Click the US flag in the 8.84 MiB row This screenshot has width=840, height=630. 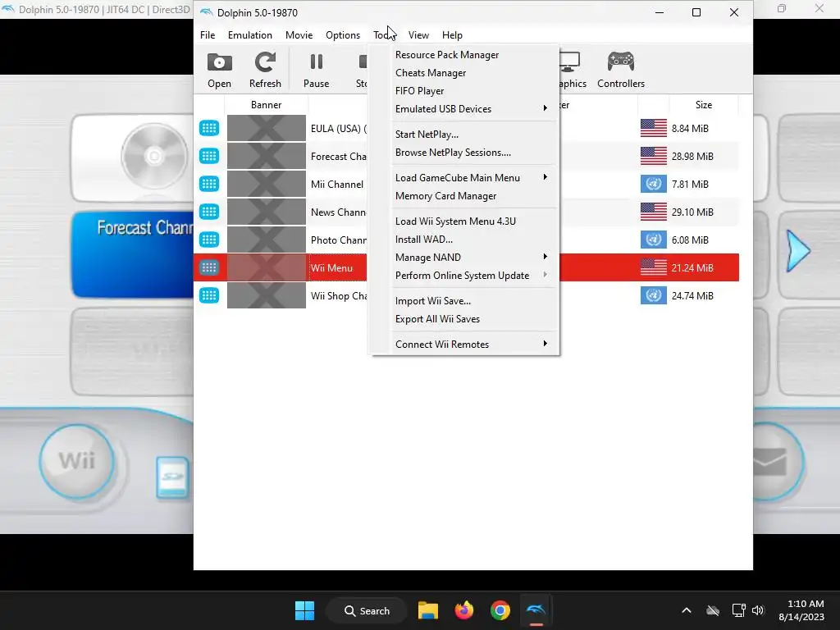(x=654, y=128)
